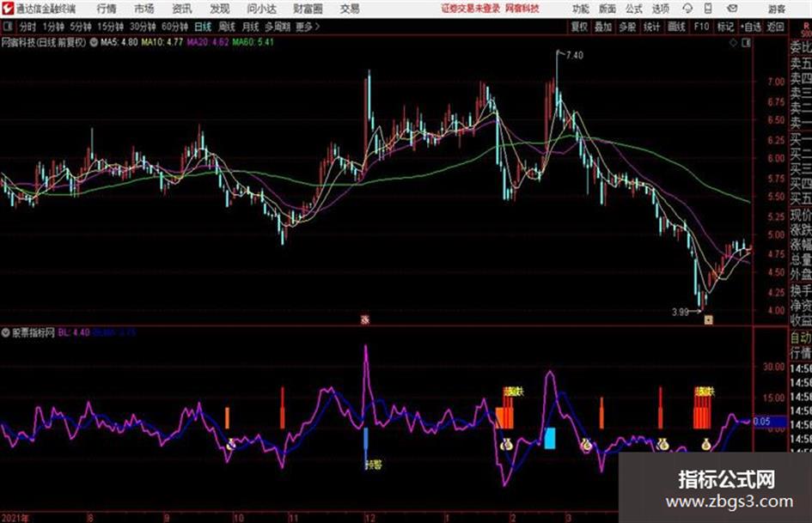Screen dimensions: 812x523
Task: Expand the 更多 period options
Action: [x=308, y=27]
